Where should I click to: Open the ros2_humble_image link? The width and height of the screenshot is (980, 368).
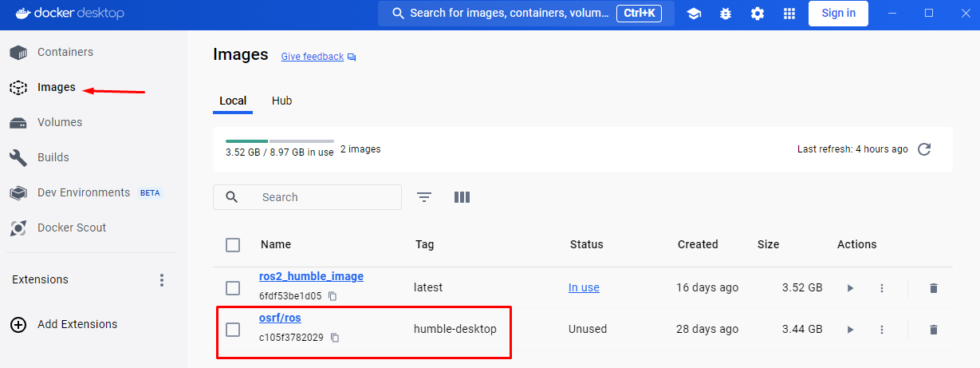pyautogui.click(x=311, y=276)
